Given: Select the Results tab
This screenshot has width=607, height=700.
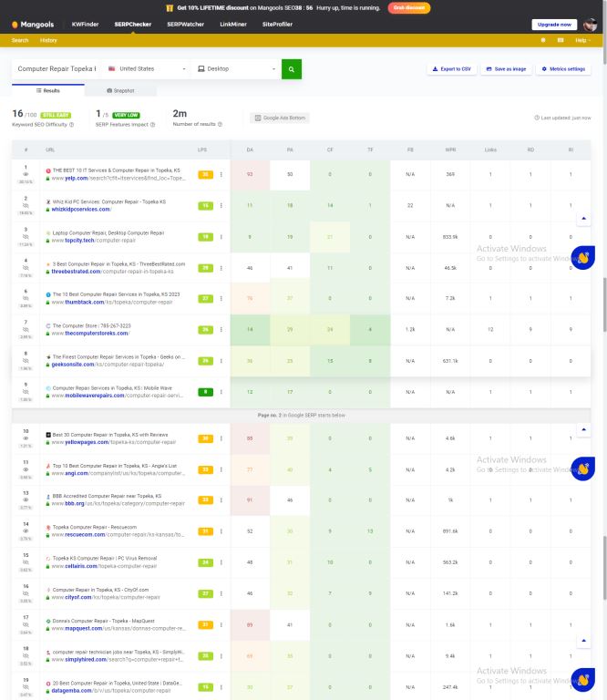Looking at the screenshot, I should click(48, 90).
